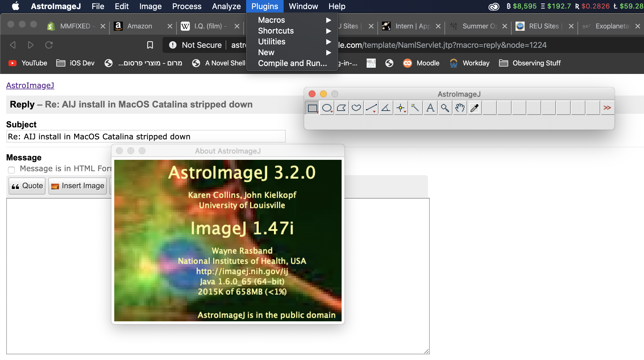Select the Rectangle selection tool
This screenshot has height=360, width=644.
[x=312, y=108]
